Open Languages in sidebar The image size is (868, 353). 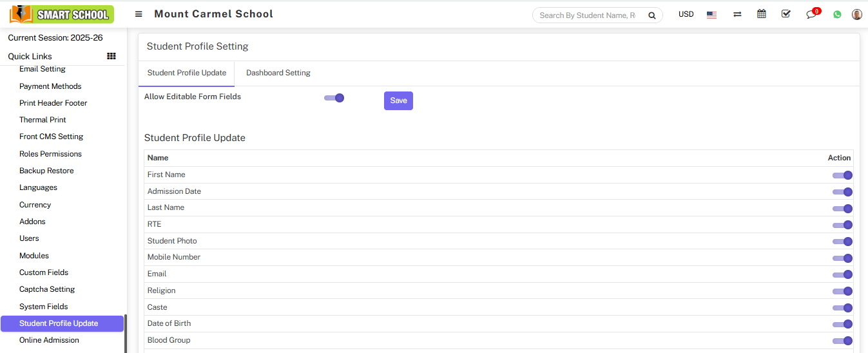click(x=38, y=187)
